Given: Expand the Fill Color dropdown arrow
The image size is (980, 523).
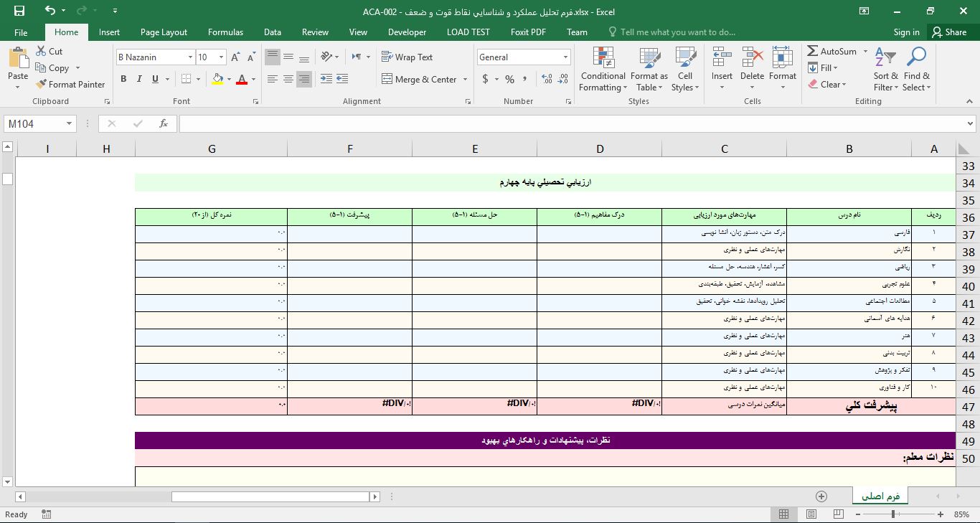Looking at the screenshot, I should [x=227, y=80].
